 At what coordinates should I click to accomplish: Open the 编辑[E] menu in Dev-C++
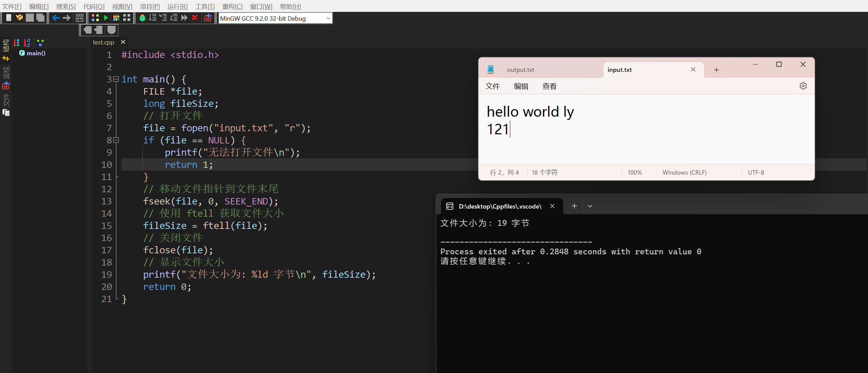point(39,6)
